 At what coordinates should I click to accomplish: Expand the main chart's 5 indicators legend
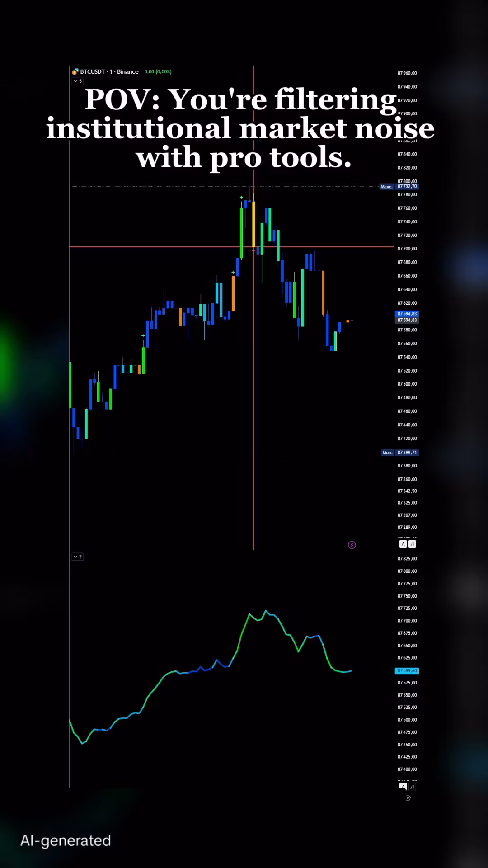tap(78, 81)
